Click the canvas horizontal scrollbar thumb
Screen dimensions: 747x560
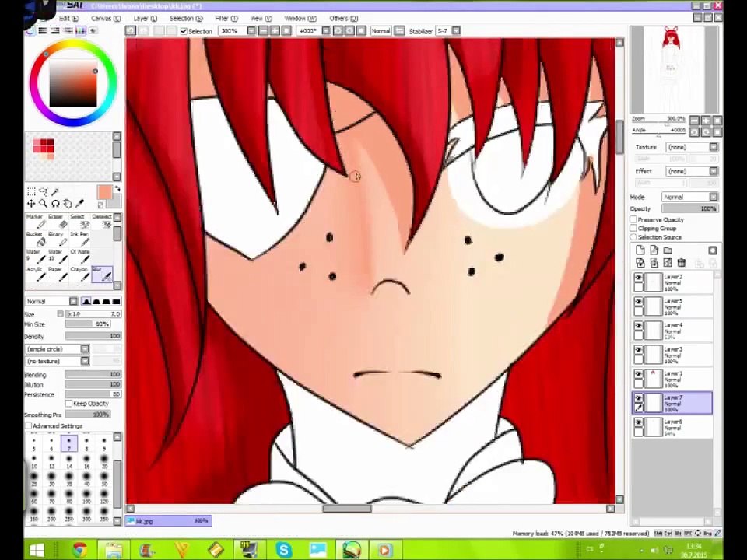click(x=347, y=509)
